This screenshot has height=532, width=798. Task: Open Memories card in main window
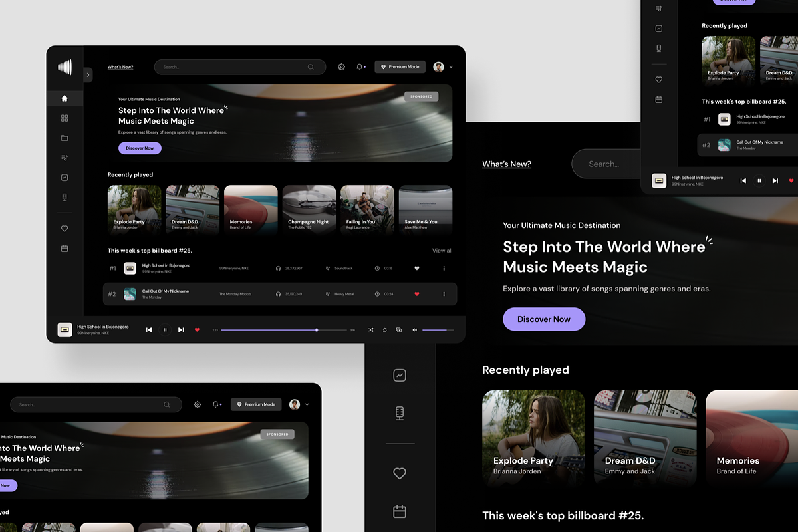pos(251,209)
